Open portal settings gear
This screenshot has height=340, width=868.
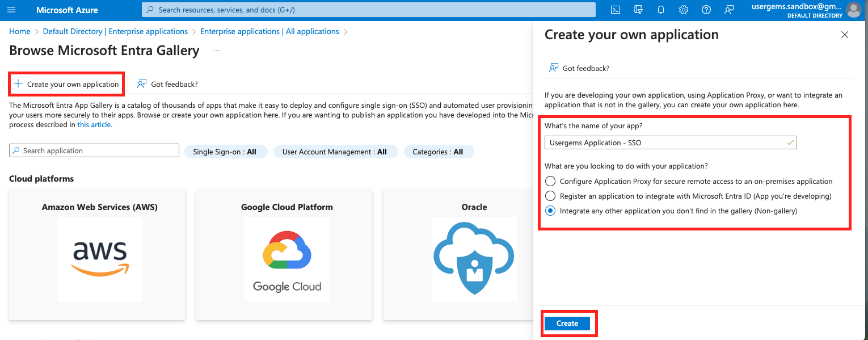[684, 10]
